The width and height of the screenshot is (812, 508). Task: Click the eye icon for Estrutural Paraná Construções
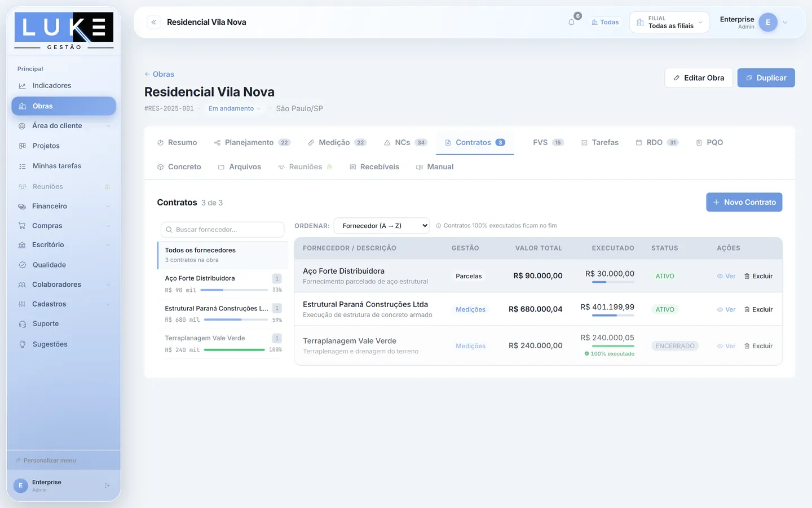point(720,309)
